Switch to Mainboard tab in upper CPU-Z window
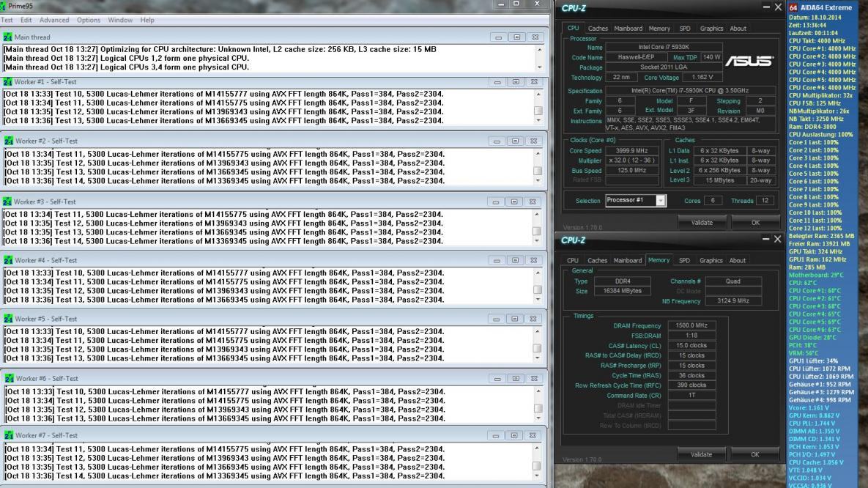 pos(628,29)
